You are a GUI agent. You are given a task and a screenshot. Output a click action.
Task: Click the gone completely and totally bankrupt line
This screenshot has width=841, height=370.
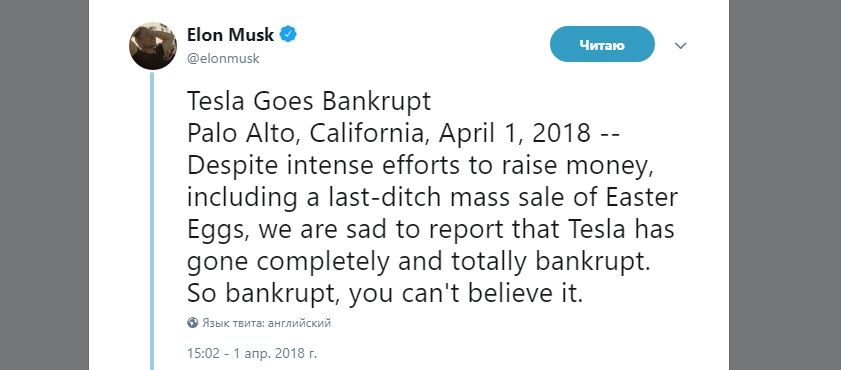[x=418, y=263]
